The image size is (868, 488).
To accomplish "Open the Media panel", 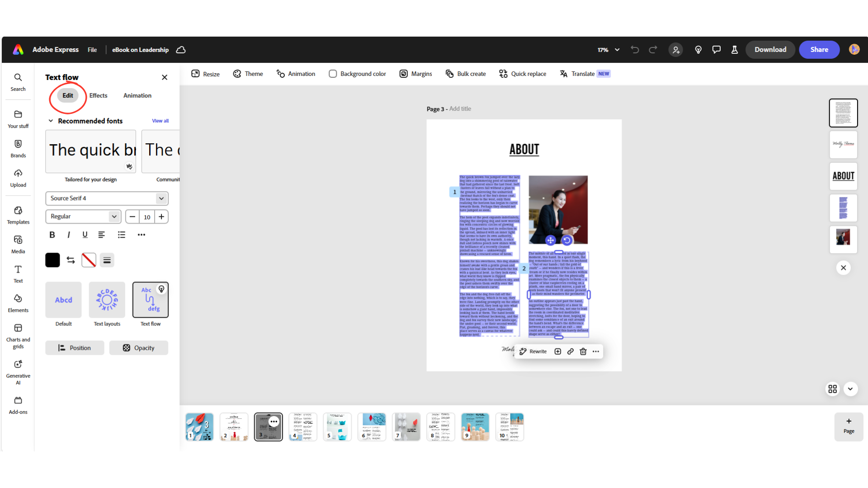I will click(18, 243).
